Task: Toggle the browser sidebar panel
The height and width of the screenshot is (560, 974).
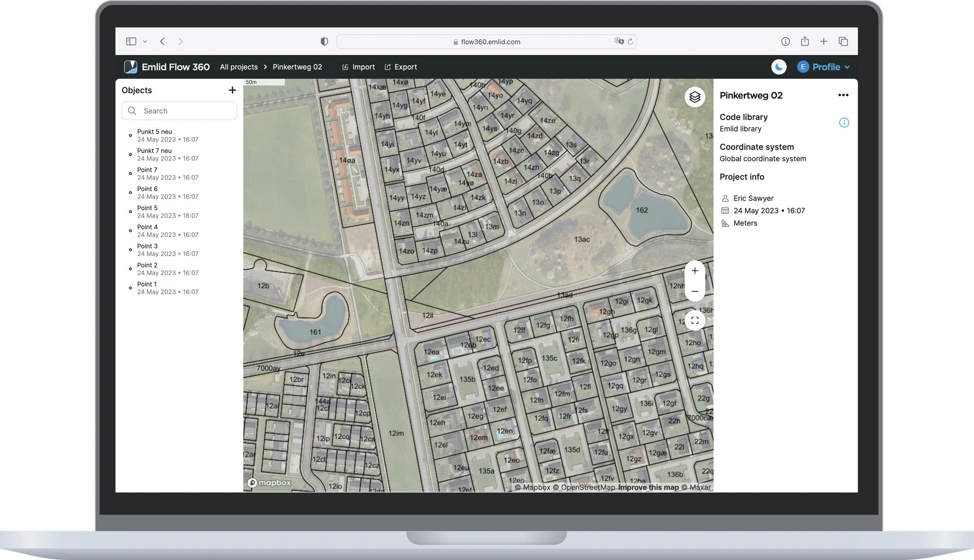Action: point(131,41)
